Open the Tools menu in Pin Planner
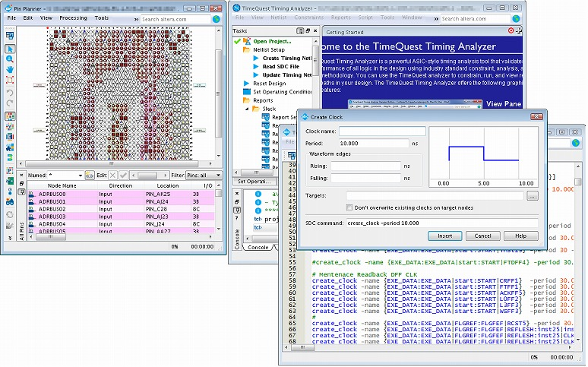Image resolution: width=588 pixels, height=367 pixels. (102, 18)
